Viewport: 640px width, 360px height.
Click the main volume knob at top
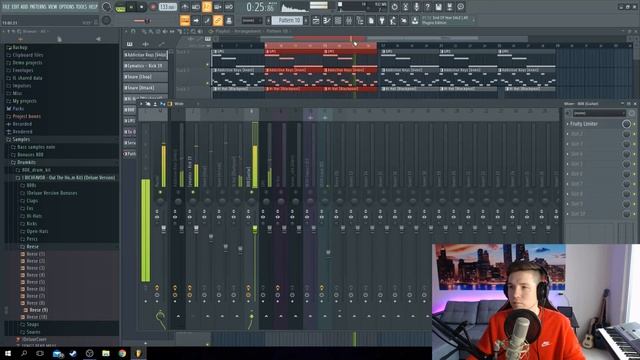click(107, 7)
